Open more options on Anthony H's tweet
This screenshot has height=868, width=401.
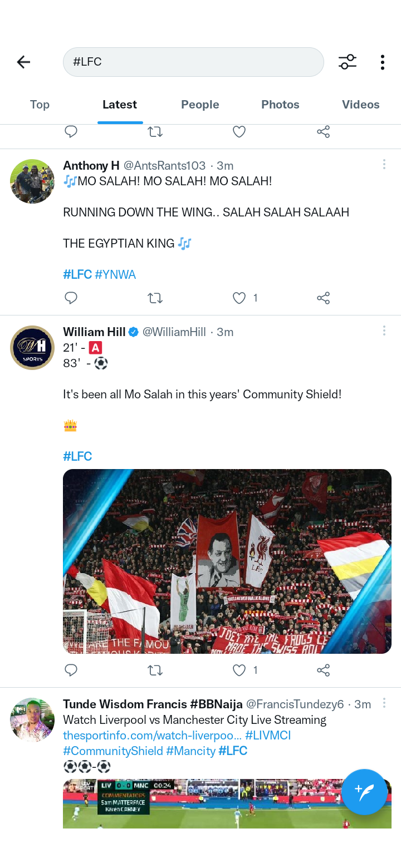pyautogui.click(x=384, y=164)
